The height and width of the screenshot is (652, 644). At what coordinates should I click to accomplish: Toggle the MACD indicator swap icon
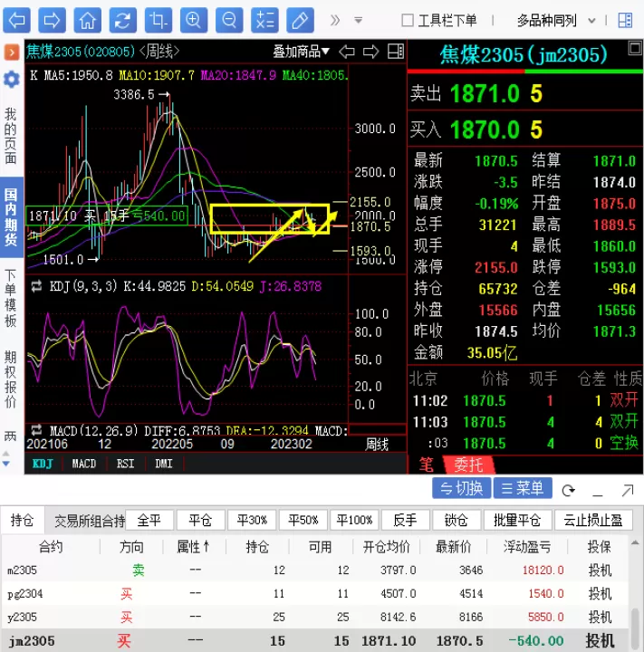(36, 429)
